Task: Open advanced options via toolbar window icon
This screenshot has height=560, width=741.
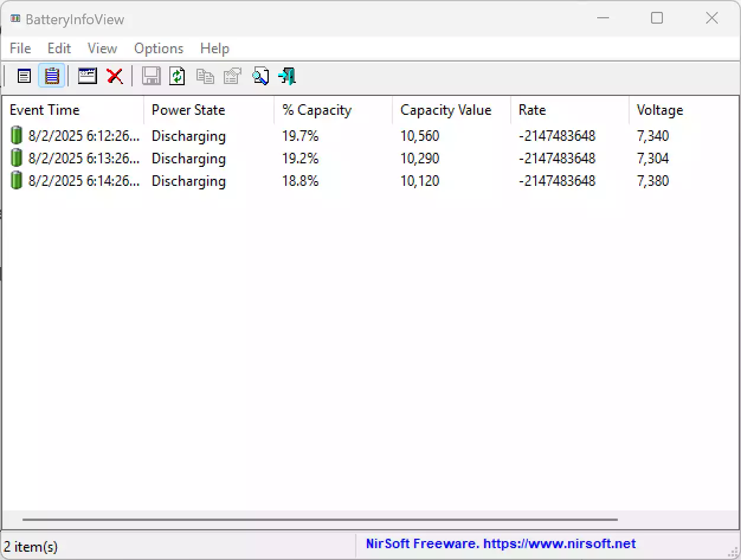Action: click(87, 76)
